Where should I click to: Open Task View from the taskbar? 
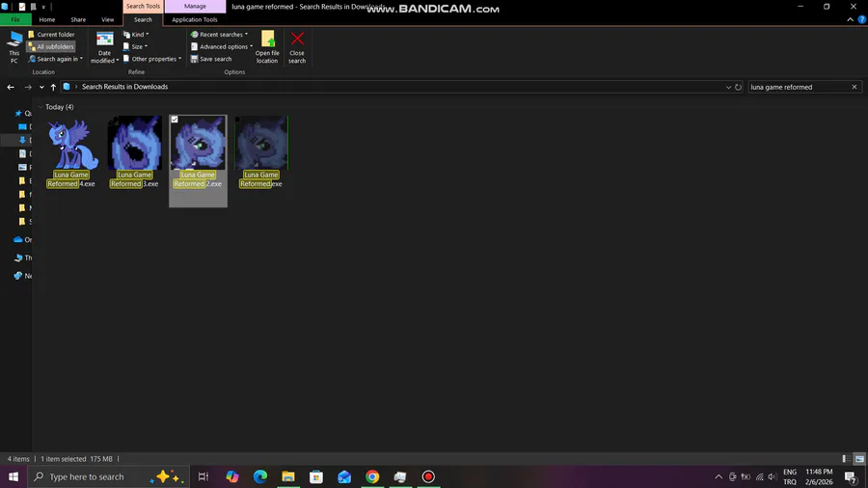203,476
